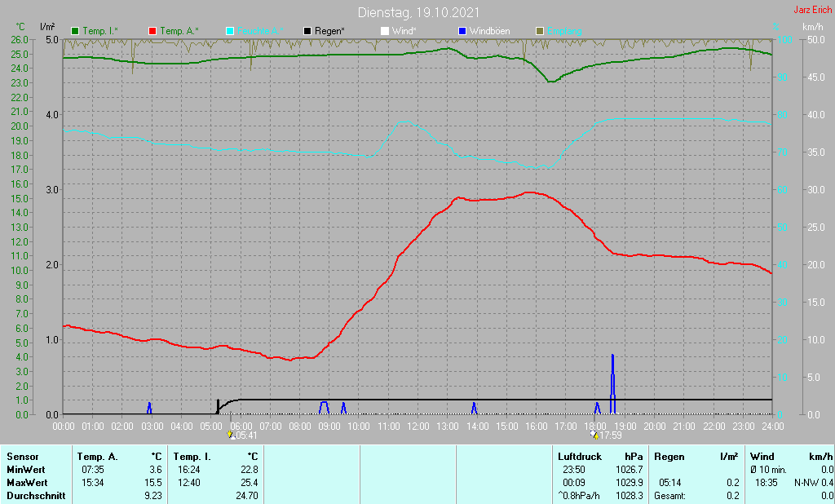Click the cyan Feuchte A. legend swatch
This screenshot has height=504, width=835.
pos(229,32)
